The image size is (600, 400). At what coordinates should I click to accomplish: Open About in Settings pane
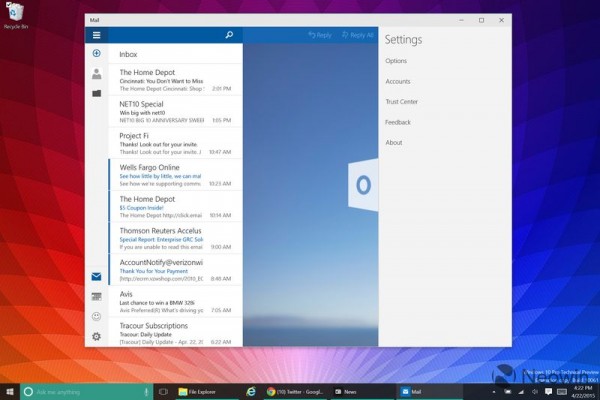click(x=394, y=142)
